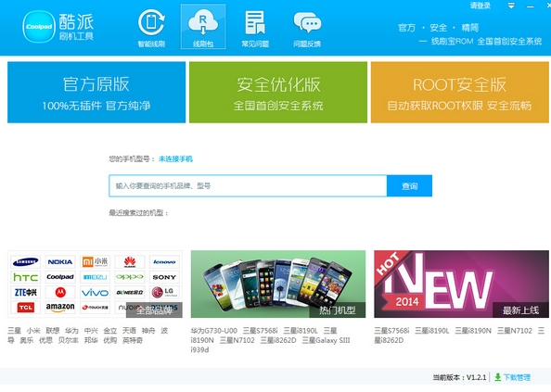This screenshot has height=392, width=551.
Task: Click the 联想 brand text link
Action: pos(53,331)
